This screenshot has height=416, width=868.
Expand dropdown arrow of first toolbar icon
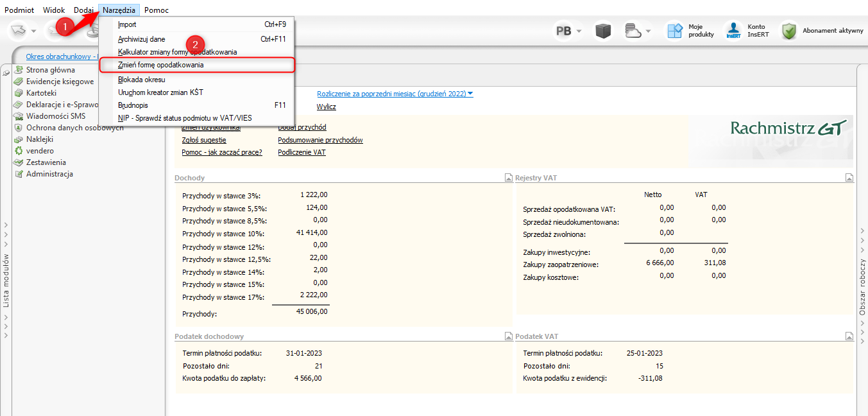(33, 31)
